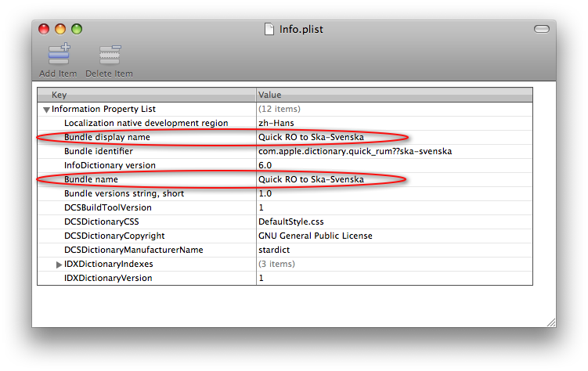This screenshot has height=371, width=588.
Task: Click the yellow minimize window button
Action: point(60,29)
